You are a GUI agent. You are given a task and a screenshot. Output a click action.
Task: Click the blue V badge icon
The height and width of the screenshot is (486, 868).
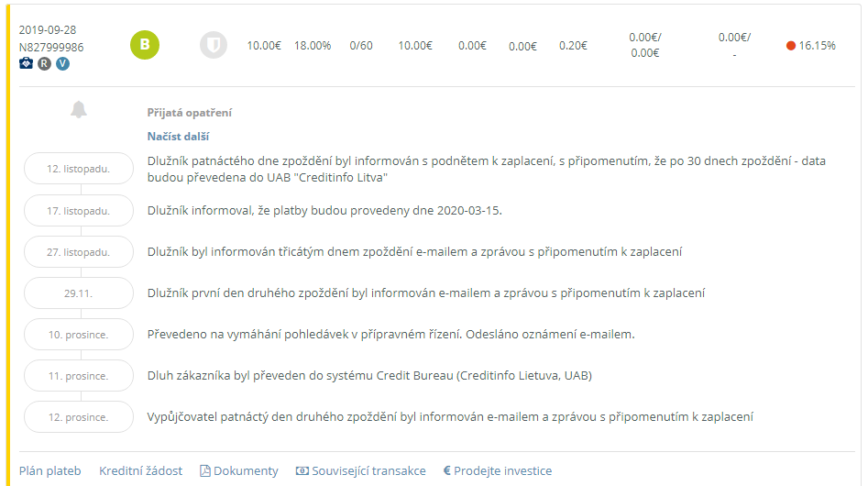[x=62, y=63]
